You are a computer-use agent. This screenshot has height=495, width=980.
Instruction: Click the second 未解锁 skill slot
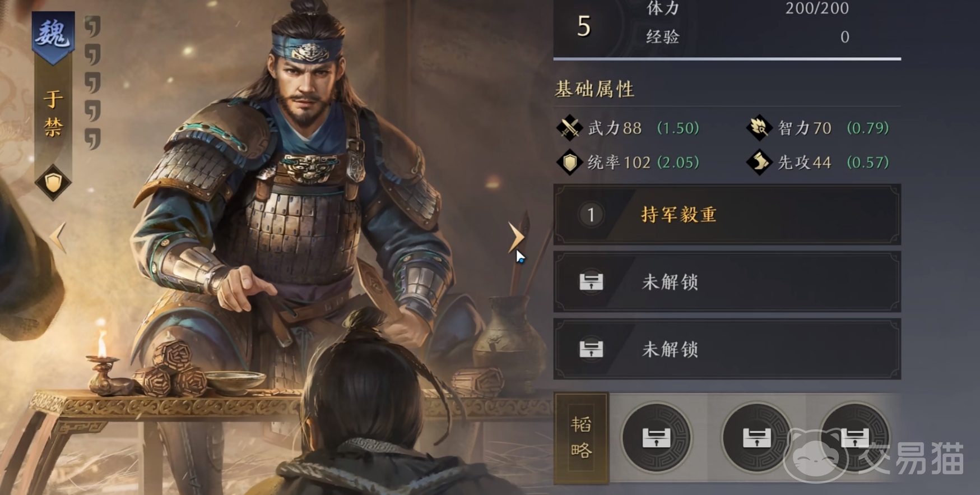click(727, 349)
